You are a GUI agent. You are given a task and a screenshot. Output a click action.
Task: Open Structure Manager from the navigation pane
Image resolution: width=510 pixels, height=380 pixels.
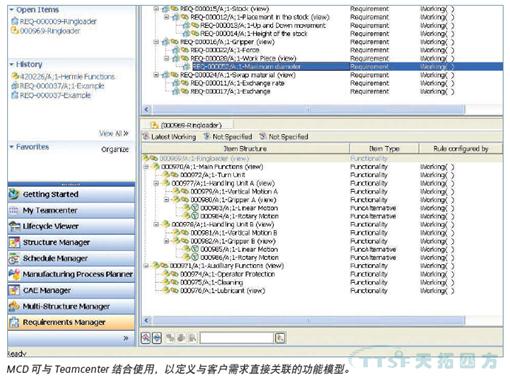(x=14, y=242)
